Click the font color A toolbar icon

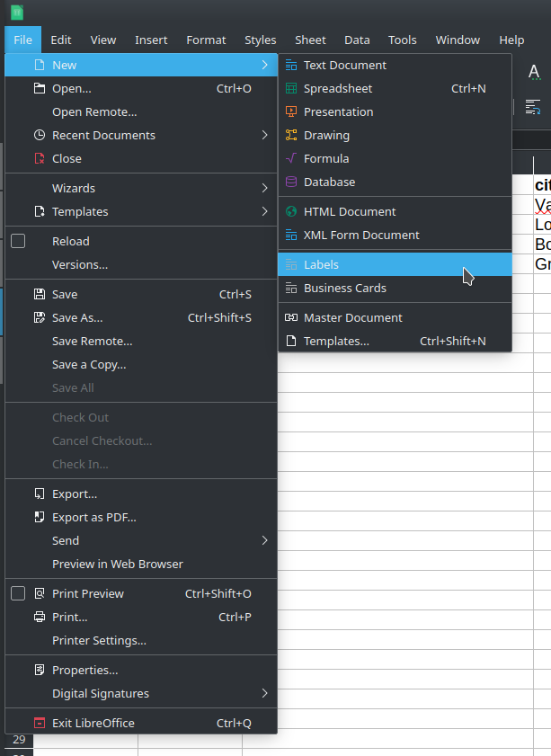tap(534, 72)
